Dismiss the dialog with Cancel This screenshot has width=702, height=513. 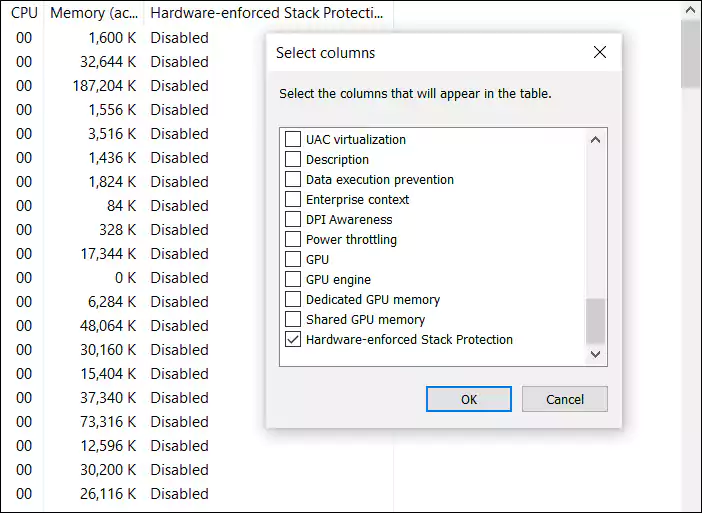coord(565,399)
